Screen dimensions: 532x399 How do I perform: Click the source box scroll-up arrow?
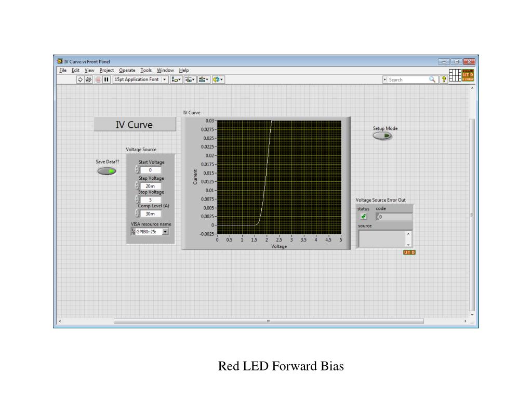(408, 234)
